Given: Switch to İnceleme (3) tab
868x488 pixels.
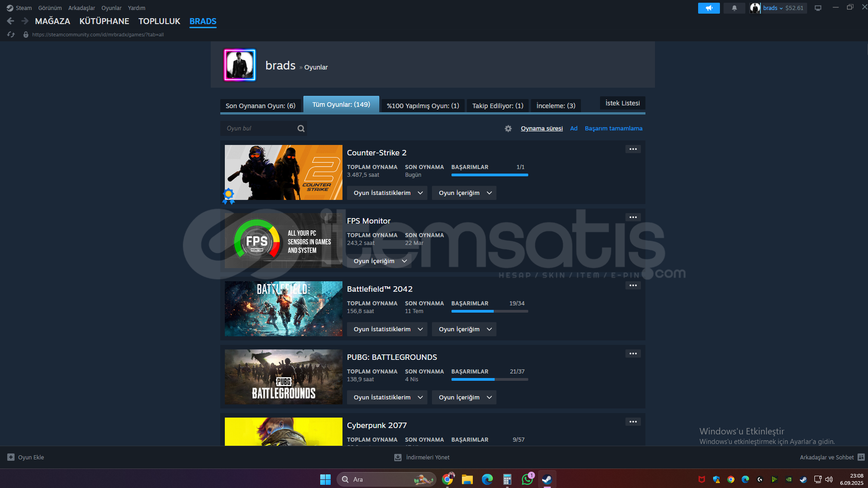Looking at the screenshot, I should click(x=556, y=105).
